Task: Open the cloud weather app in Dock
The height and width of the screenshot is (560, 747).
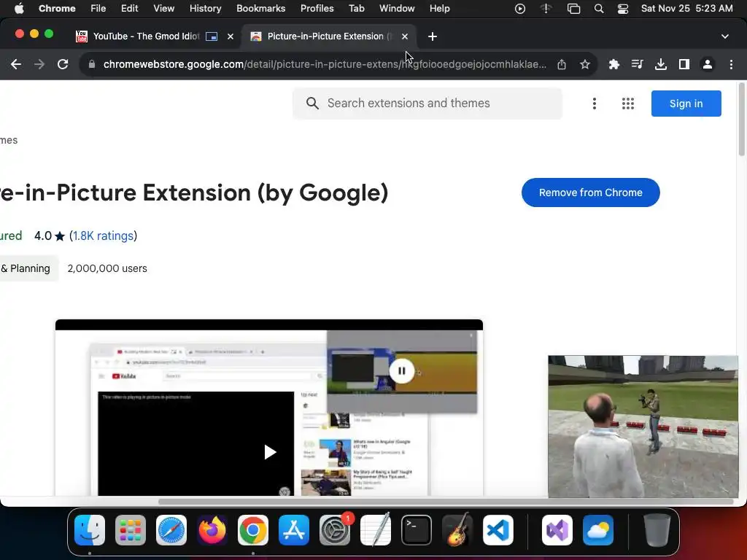Action: tap(598, 530)
